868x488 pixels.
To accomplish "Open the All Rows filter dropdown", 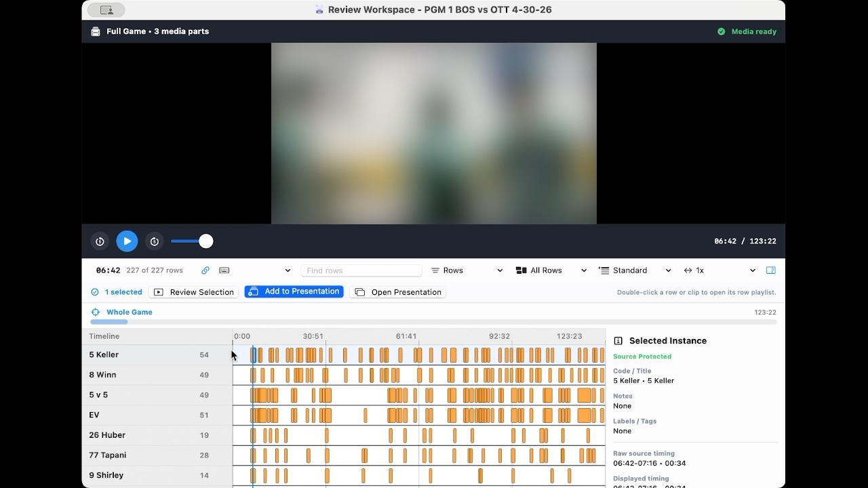I will (551, 270).
